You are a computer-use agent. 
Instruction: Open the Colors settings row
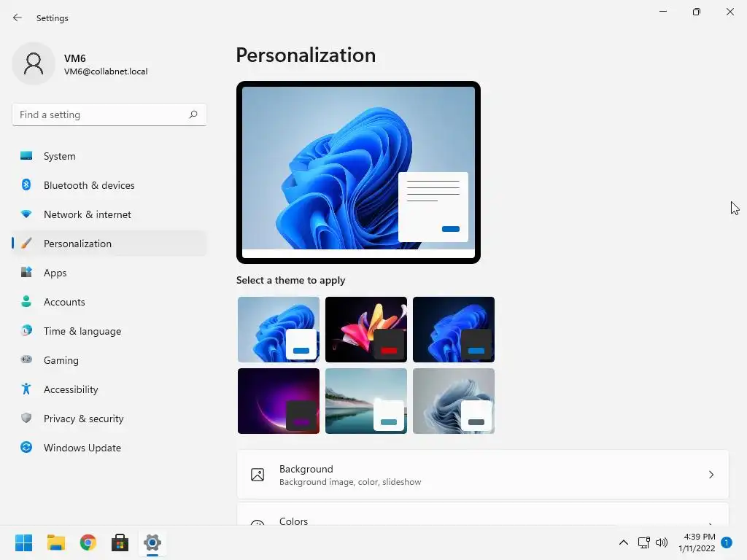(x=483, y=515)
